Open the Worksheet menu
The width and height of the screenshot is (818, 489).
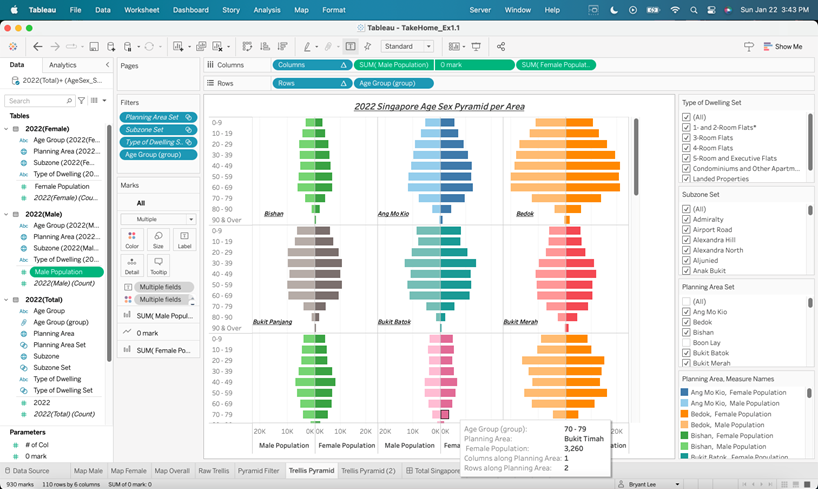point(141,9)
